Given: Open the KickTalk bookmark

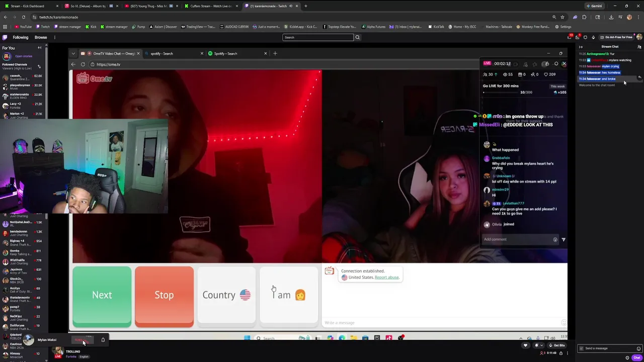Looking at the screenshot, I should coord(436,27).
